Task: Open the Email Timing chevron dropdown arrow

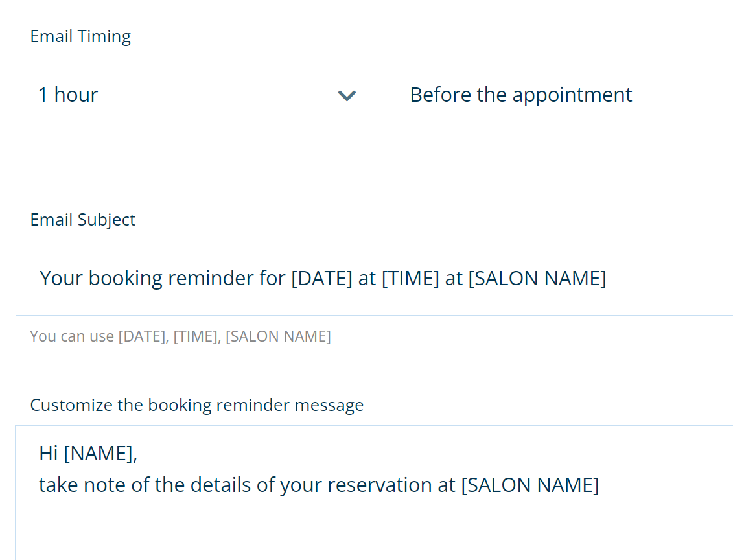Action: coord(347,96)
